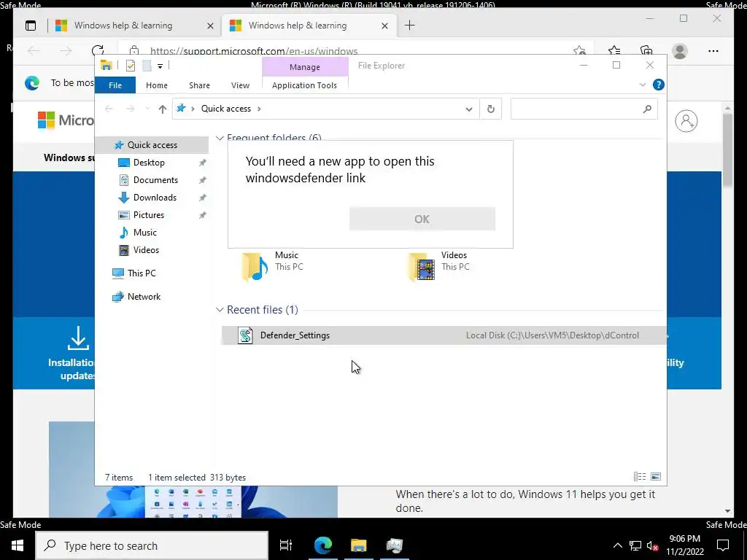
Task: Show hidden system tray icons
Action: 617,545
